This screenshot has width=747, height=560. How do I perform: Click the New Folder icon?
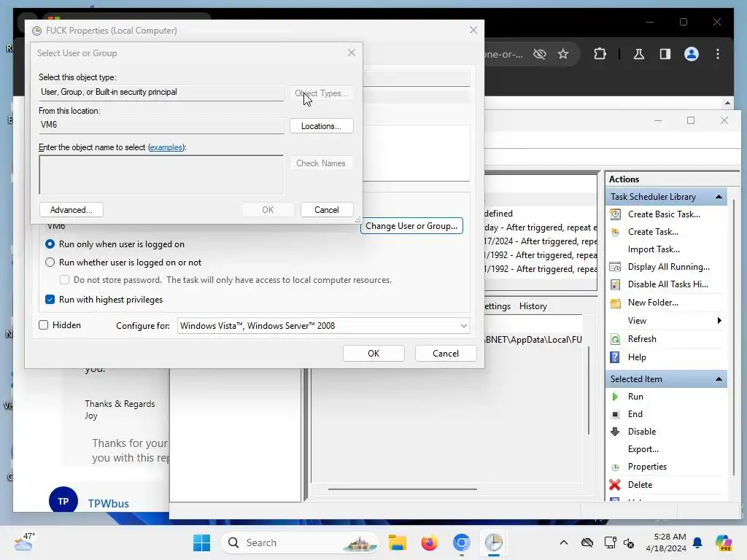coord(615,303)
